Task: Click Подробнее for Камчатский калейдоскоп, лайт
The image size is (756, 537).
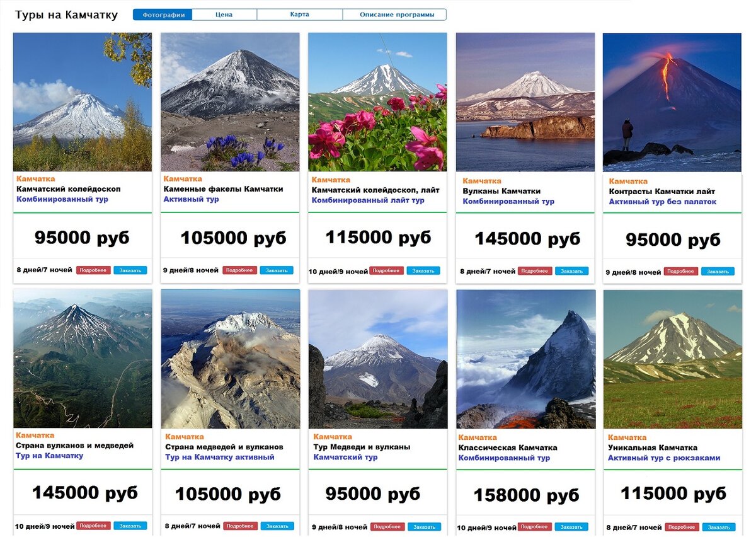Action: pos(386,271)
